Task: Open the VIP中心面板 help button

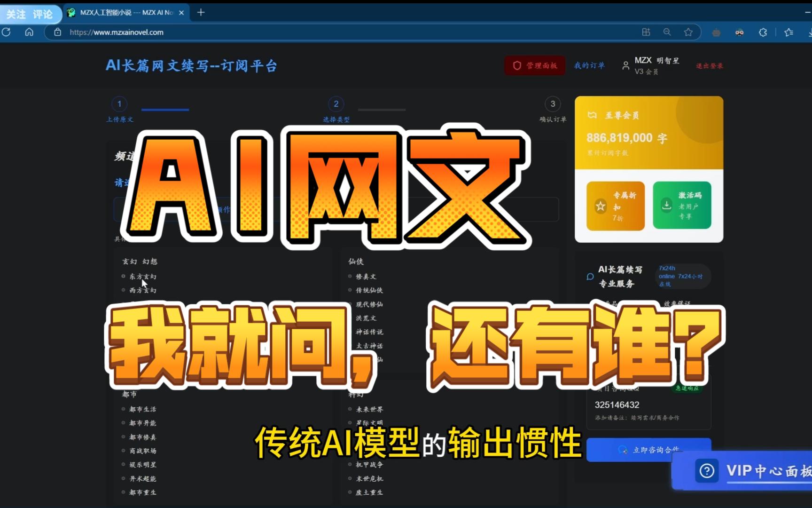Action: 742,470
